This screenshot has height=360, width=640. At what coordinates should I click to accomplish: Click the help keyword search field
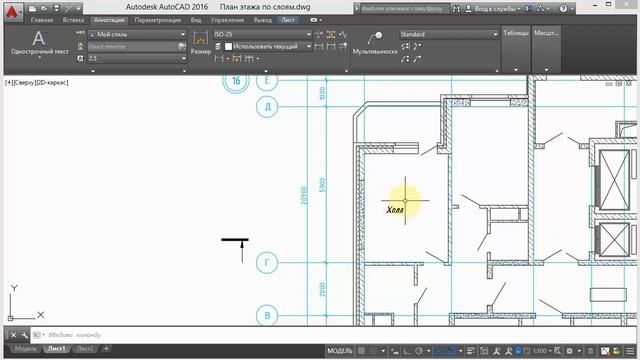405,9
